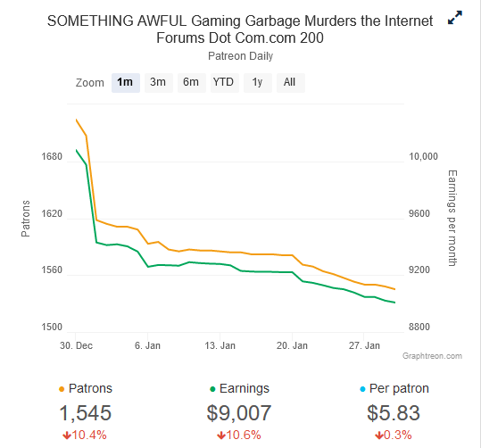
Task: Select the 1y zoom option
Action: (257, 82)
